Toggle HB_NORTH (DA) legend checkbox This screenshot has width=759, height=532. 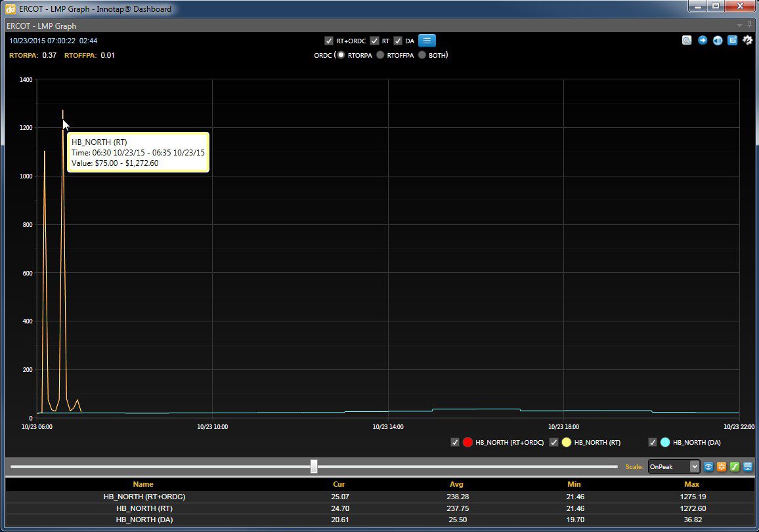click(x=653, y=442)
